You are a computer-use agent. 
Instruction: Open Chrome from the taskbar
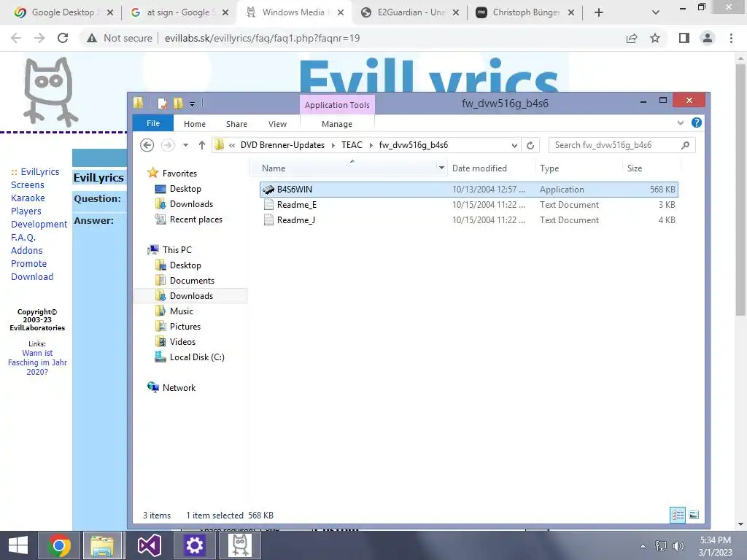tap(59, 545)
